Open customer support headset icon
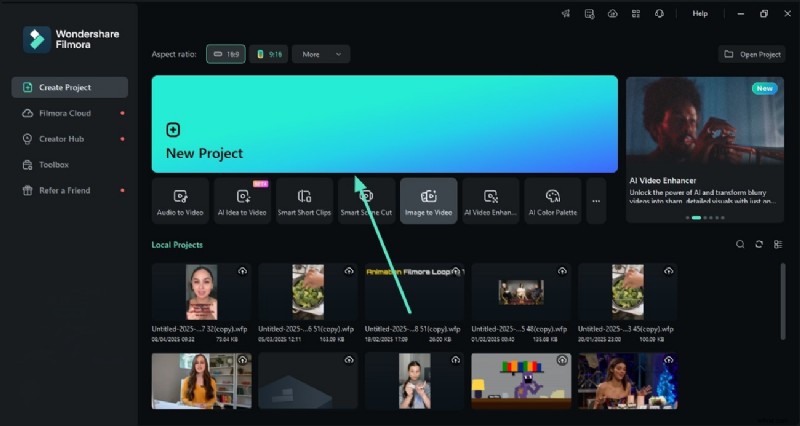 660,14
